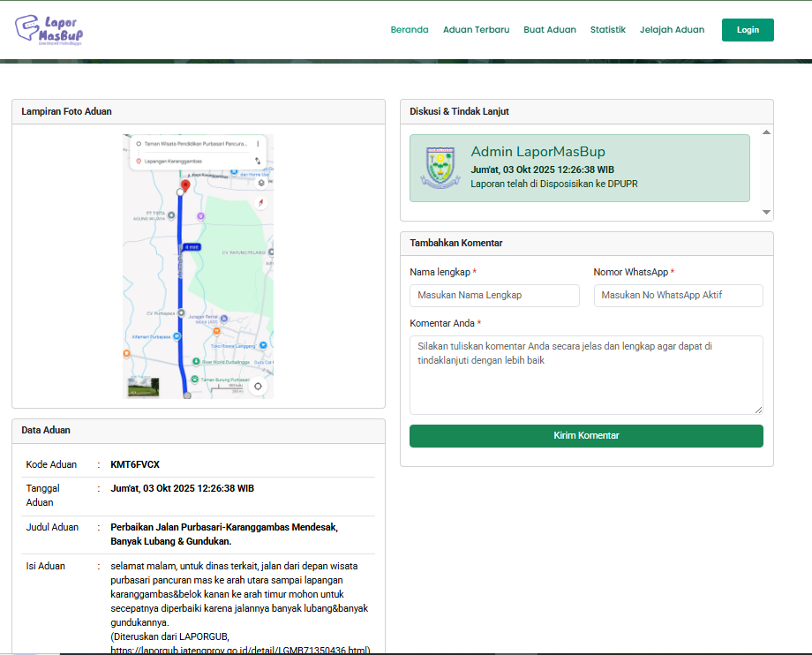Image resolution: width=812 pixels, height=655 pixels.
Task: Go to the Aduan Terbaru page
Action: 476,30
